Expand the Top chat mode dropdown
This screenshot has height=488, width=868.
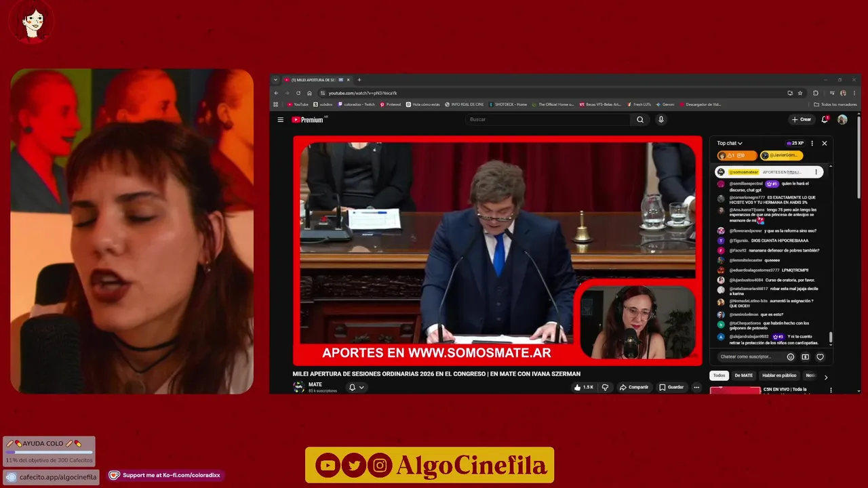click(x=730, y=143)
